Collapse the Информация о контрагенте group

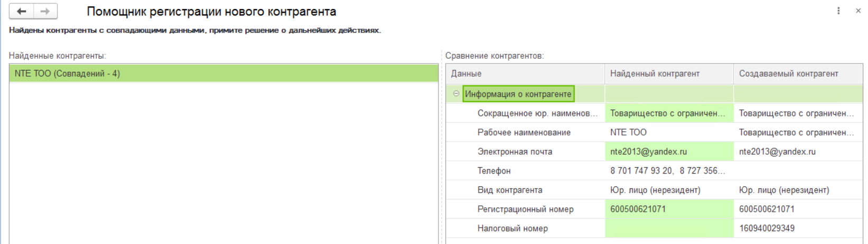point(456,94)
